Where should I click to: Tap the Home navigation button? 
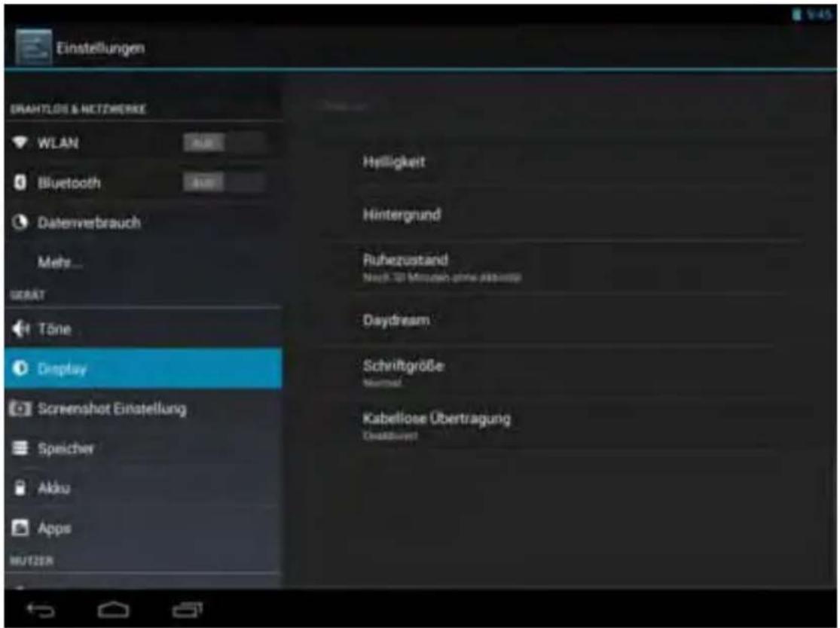113,609
